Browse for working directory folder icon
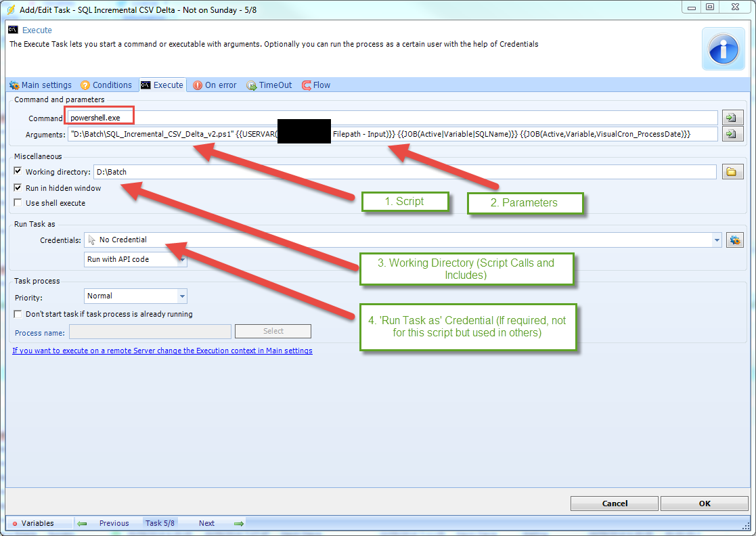 click(x=730, y=172)
